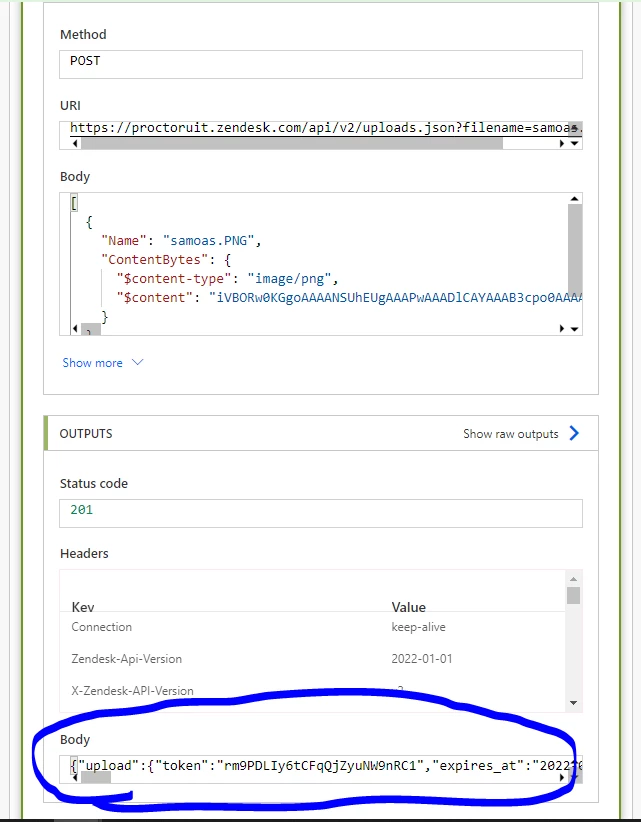The image size is (641, 822).
Task: Click the Value column header
Action: click(x=408, y=607)
